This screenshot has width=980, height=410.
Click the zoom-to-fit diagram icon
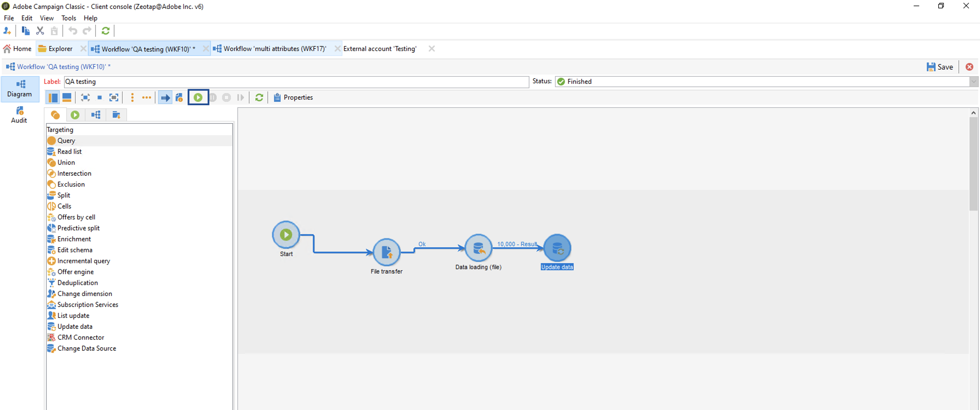pos(114,97)
